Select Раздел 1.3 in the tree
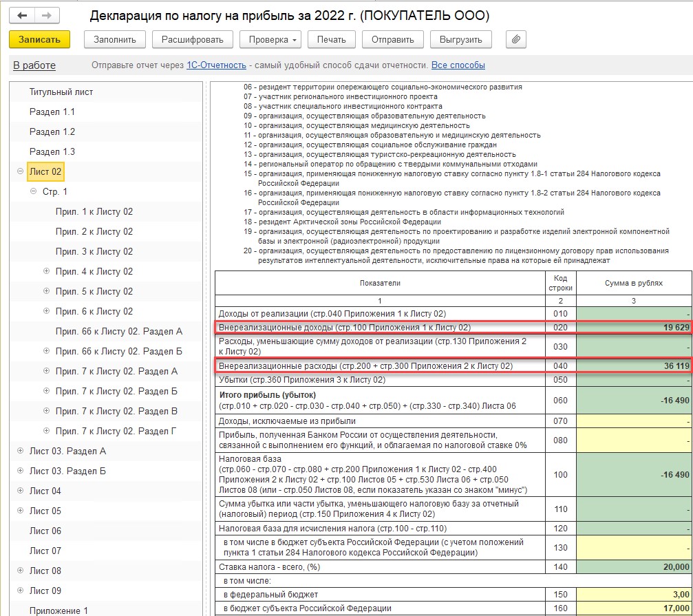Screen dimensions: 693x616 tap(52, 151)
